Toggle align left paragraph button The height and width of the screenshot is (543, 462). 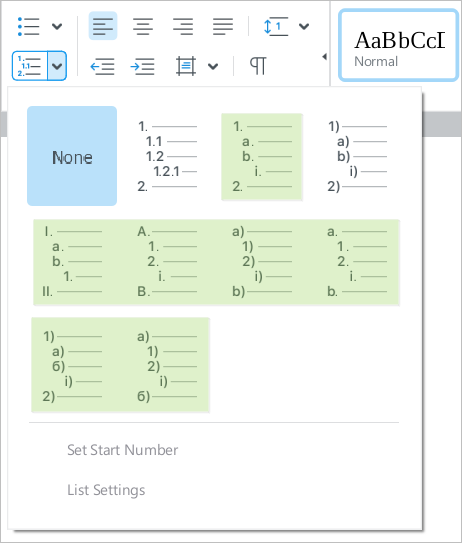(103, 26)
